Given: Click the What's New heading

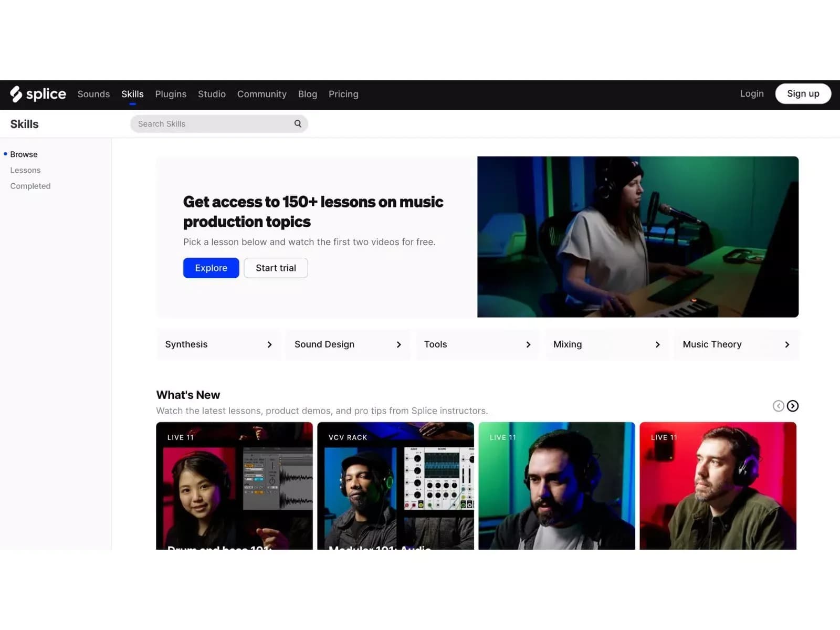Looking at the screenshot, I should (188, 395).
